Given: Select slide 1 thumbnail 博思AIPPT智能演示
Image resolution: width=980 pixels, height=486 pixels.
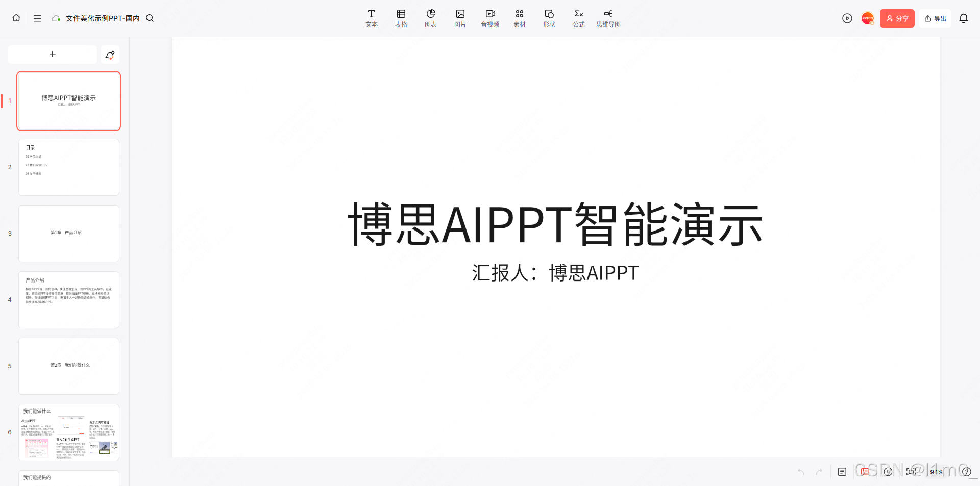Looking at the screenshot, I should pyautogui.click(x=69, y=101).
